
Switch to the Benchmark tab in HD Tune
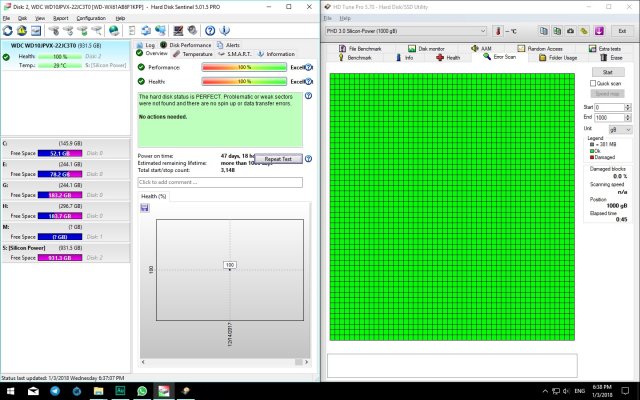point(359,58)
